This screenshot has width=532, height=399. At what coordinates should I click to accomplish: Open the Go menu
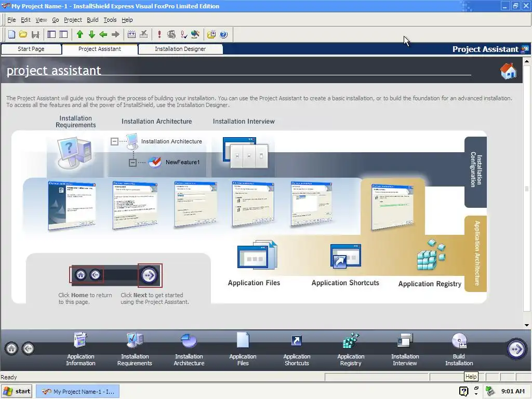click(55, 20)
